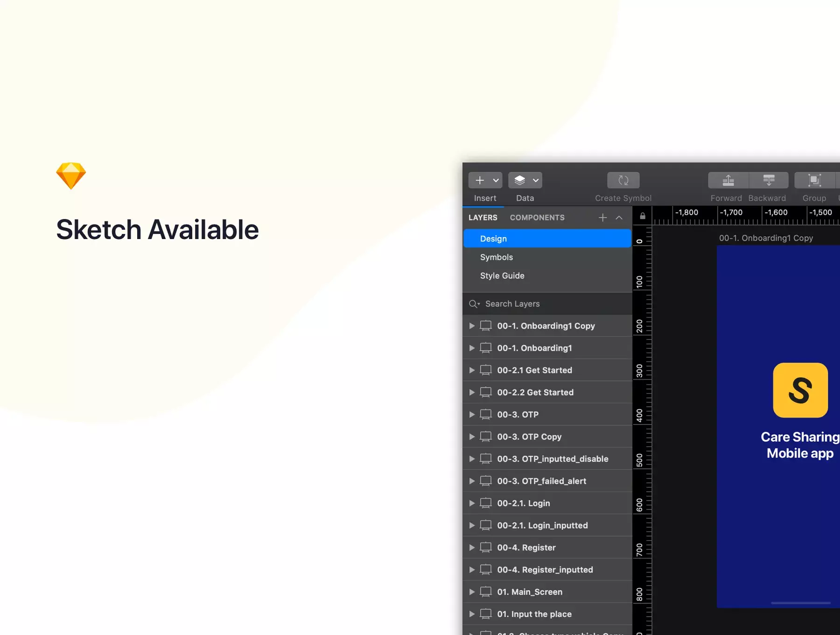Click the Search Layers magnifier icon
This screenshot has width=840, height=635.
[474, 304]
